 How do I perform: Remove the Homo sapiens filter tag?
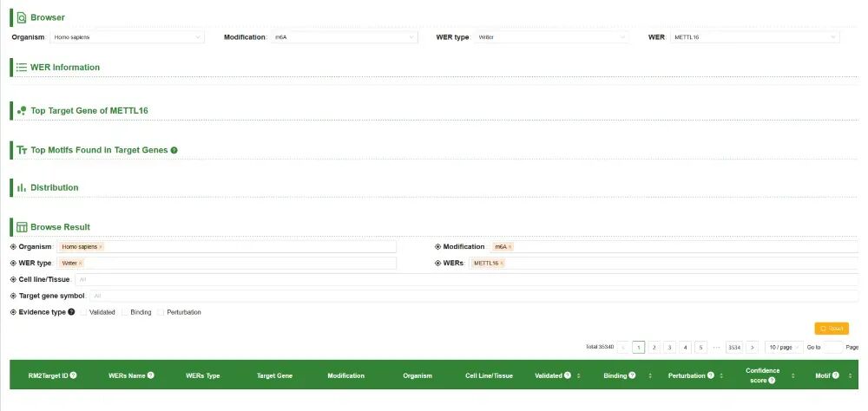coord(101,247)
